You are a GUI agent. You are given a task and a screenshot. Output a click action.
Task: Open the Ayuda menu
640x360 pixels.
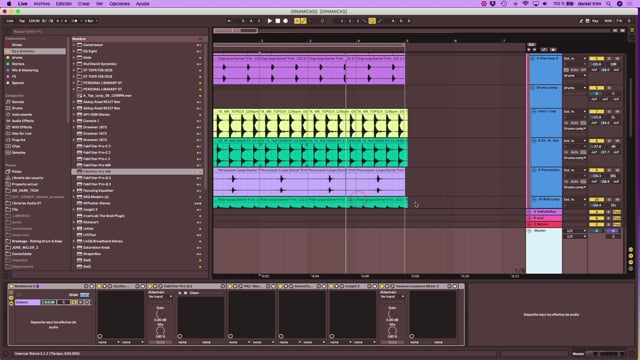[142, 4]
